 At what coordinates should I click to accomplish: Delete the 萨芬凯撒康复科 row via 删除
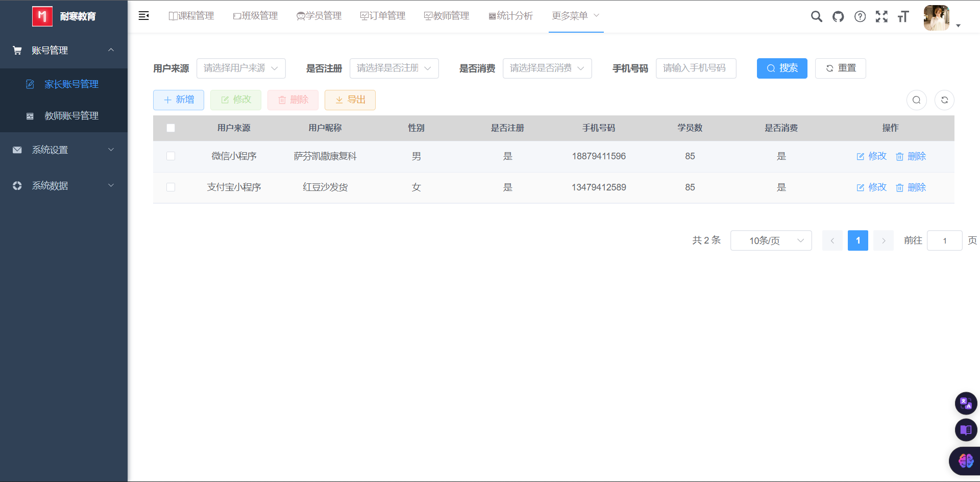tap(911, 156)
